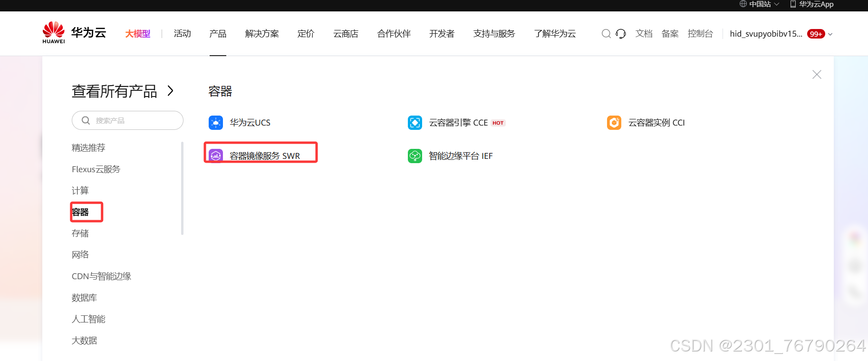Open the 活动 menu item
The width and height of the screenshot is (868, 361).
coord(183,34)
